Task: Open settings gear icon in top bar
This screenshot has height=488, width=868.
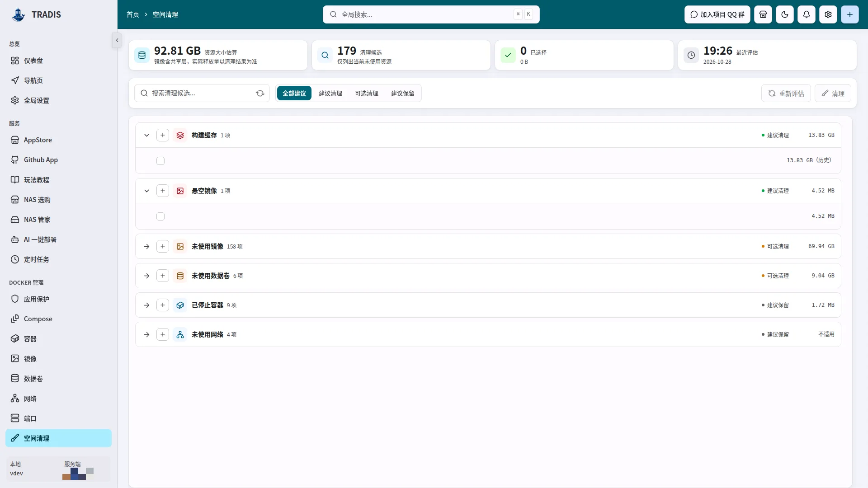Action: tap(828, 14)
